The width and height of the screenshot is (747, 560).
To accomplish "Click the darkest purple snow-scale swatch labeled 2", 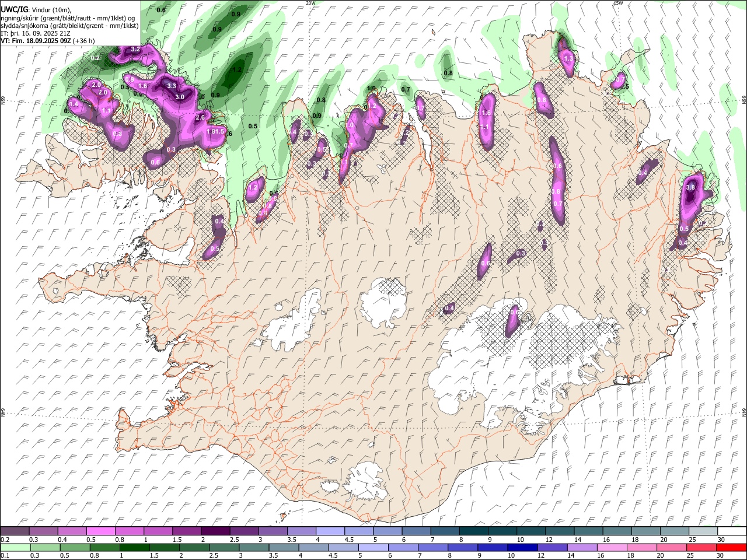I will coord(215,531).
